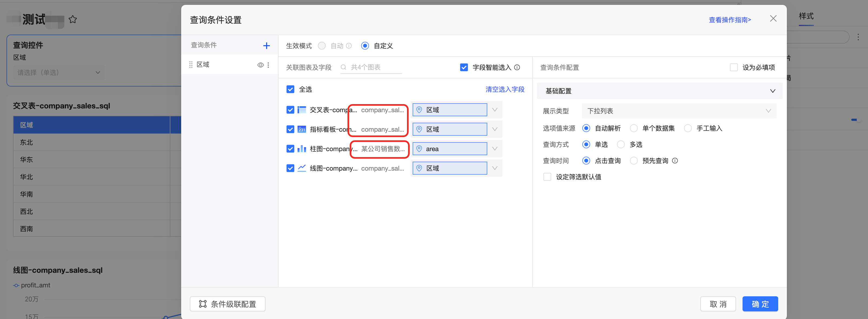Click the star favorite icon beside title
The image size is (868, 319).
(72, 19)
